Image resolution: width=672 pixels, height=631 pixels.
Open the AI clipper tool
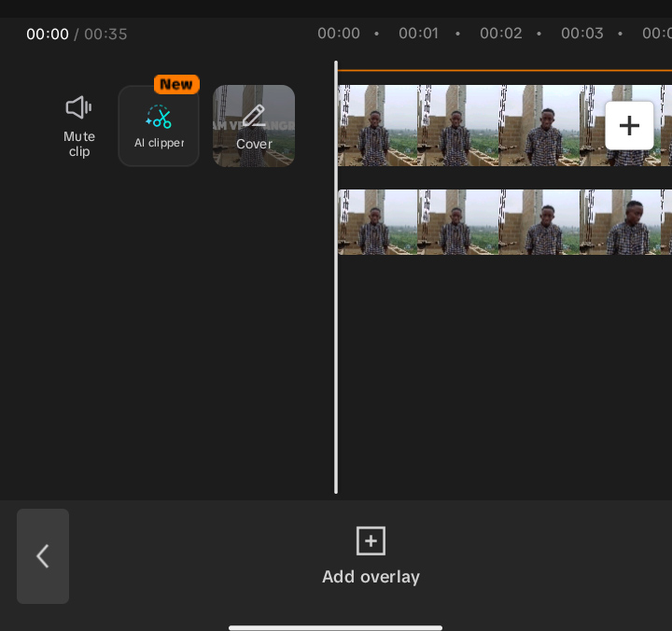coord(159,126)
